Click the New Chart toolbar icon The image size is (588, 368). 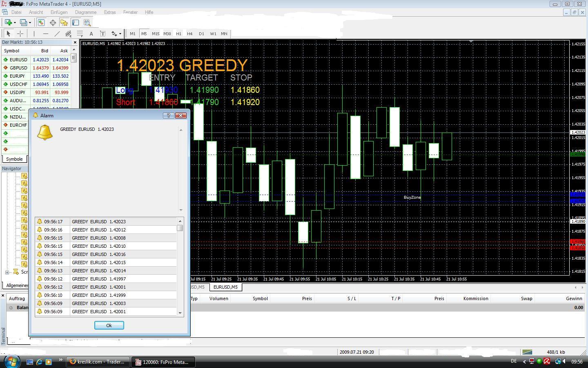(8, 22)
